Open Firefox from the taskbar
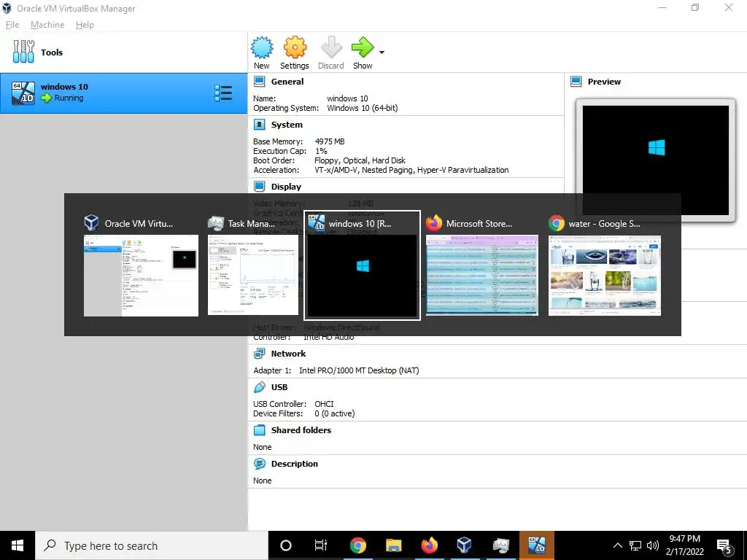Image resolution: width=747 pixels, height=560 pixels. tap(429, 545)
